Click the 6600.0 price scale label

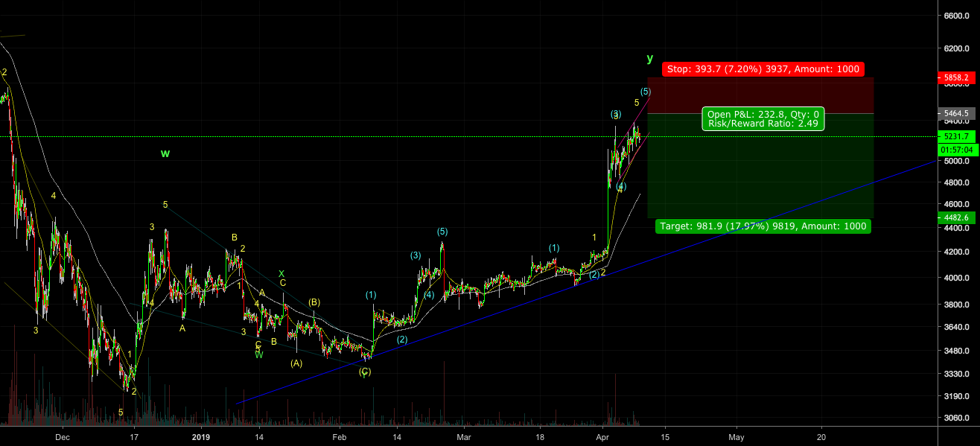(x=957, y=16)
